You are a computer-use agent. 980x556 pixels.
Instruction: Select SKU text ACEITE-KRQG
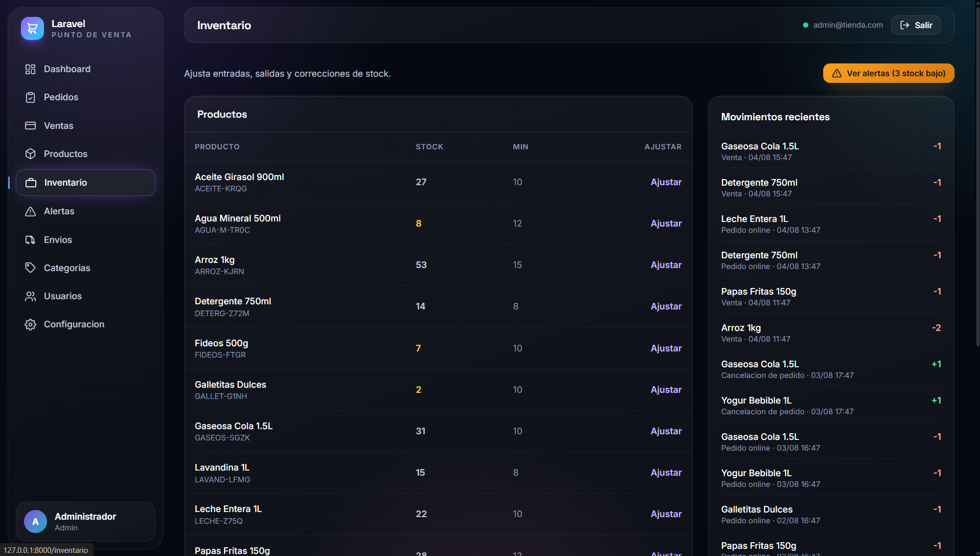click(x=221, y=189)
